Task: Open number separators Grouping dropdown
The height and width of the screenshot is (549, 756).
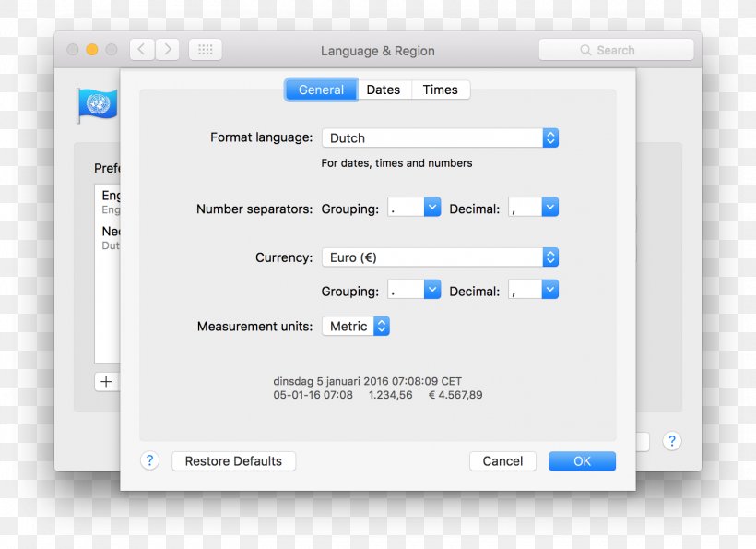Action: coord(414,208)
